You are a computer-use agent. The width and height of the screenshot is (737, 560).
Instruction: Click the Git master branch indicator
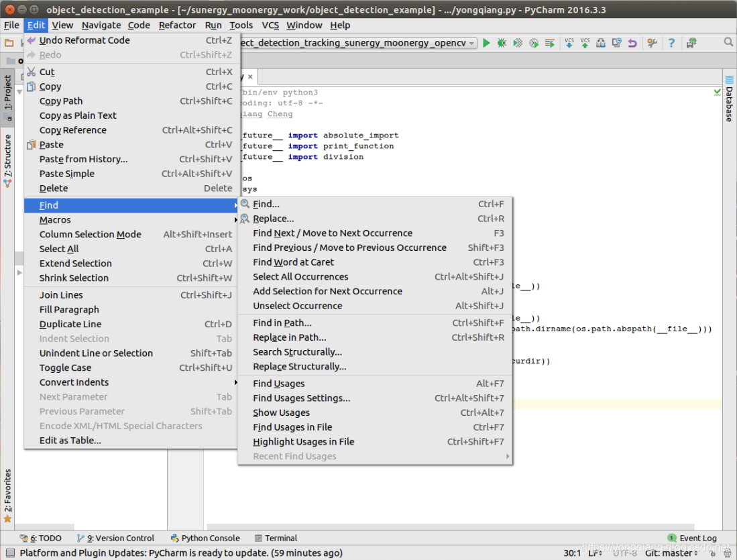(669, 552)
